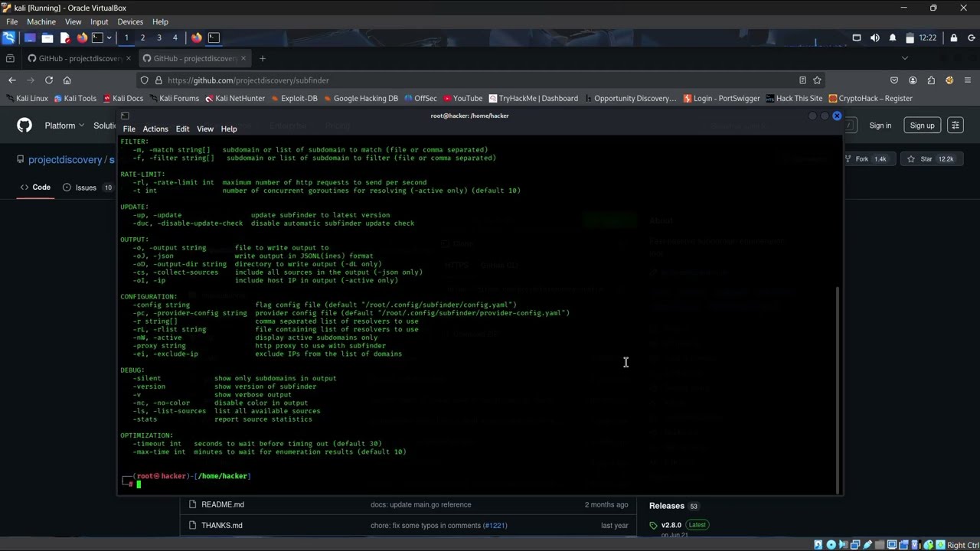The width and height of the screenshot is (980, 551).
Task: Star the subfinder repository
Action: pos(931,159)
